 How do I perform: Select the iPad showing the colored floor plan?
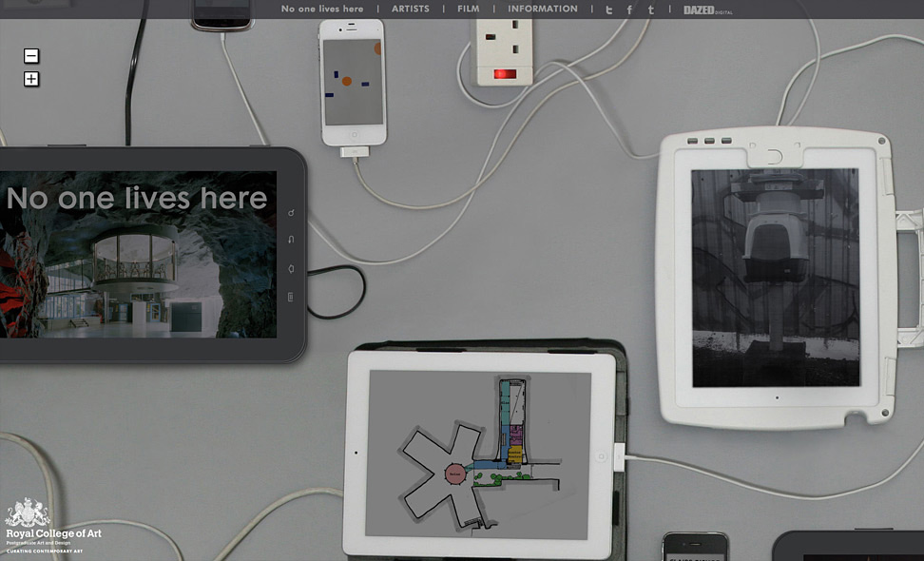pyautogui.click(x=480, y=455)
